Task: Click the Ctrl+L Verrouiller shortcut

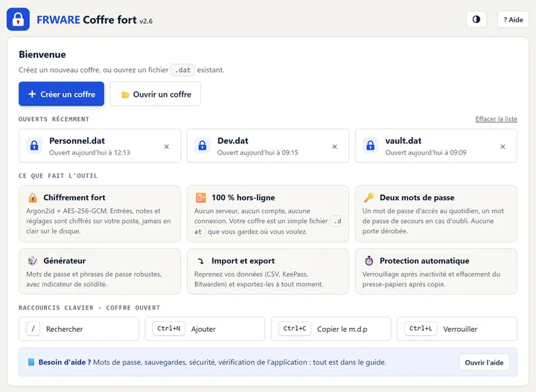Action: pos(457,329)
